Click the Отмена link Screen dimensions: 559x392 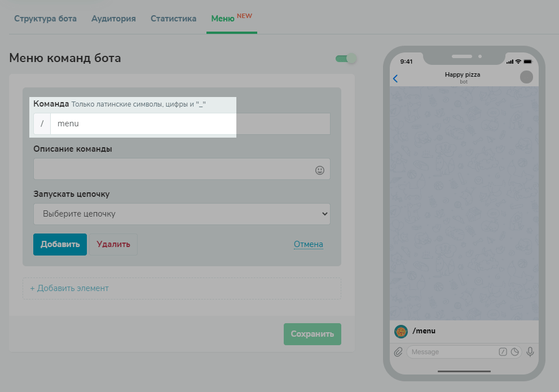click(309, 244)
